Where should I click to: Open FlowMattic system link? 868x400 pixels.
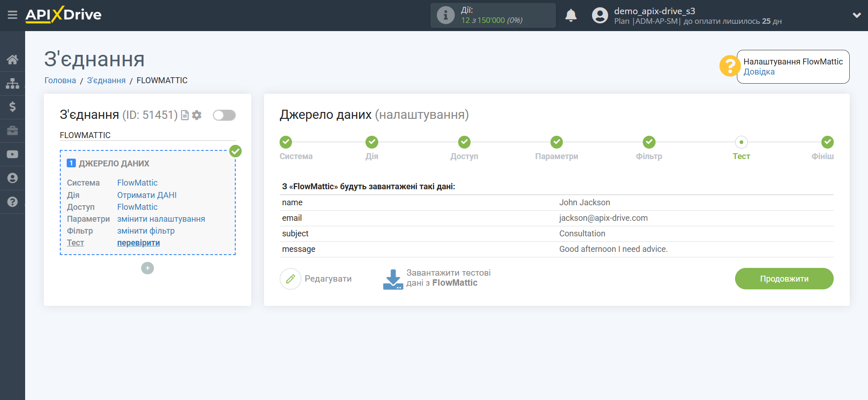click(137, 183)
